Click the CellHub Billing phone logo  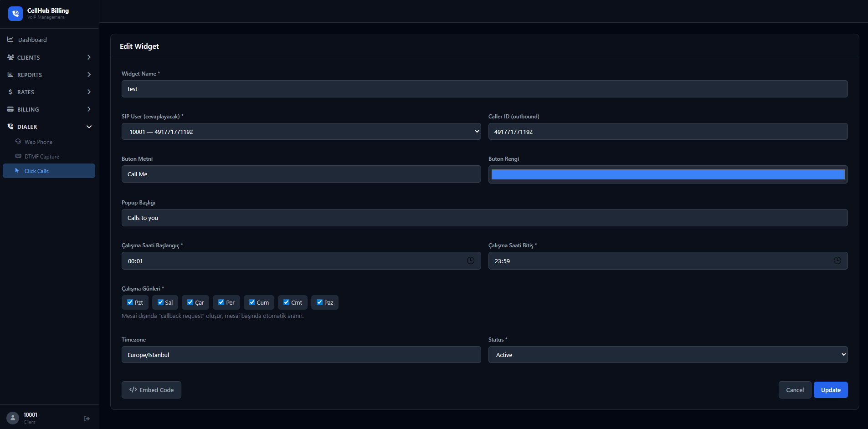(x=15, y=14)
